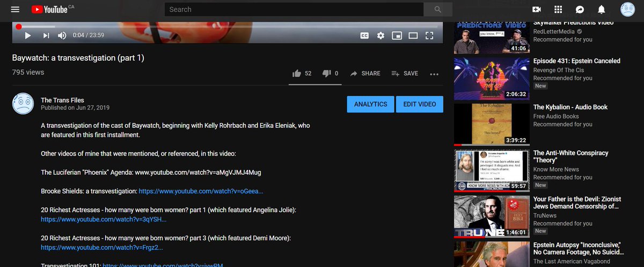Screen dimensions: 644x267
Task: Enter full screen mode
Action: [x=429, y=35]
